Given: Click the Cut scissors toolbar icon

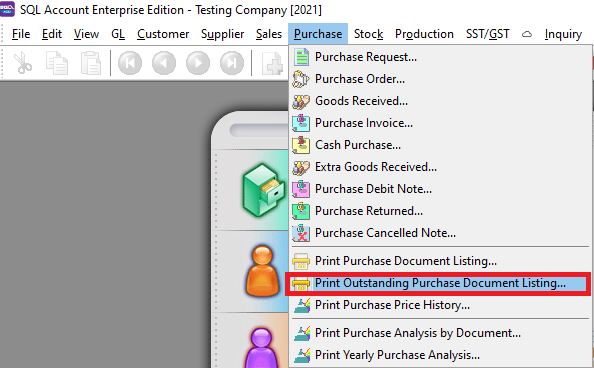Looking at the screenshot, I should pos(23,63).
